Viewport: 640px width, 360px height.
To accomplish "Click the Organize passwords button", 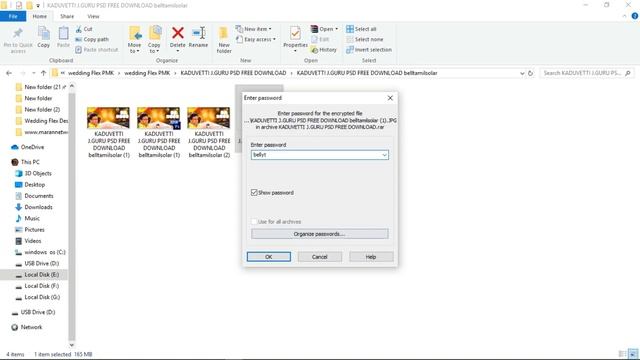I will coord(320,234).
